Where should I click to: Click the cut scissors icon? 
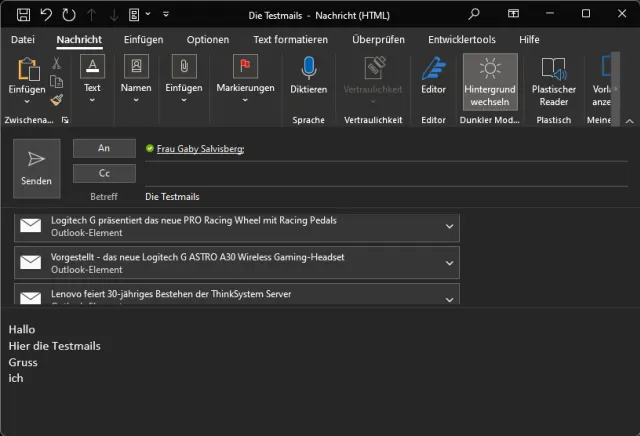click(x=57, y=63)
